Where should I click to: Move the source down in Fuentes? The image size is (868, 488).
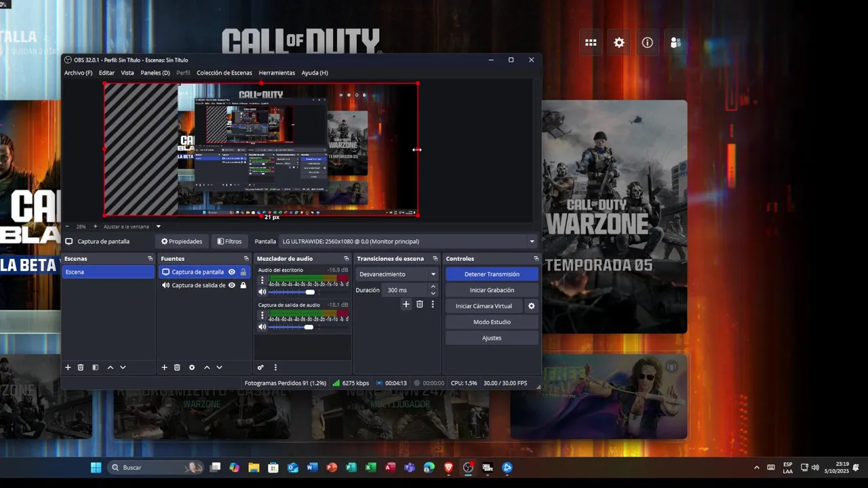click(x=219, y=367)
